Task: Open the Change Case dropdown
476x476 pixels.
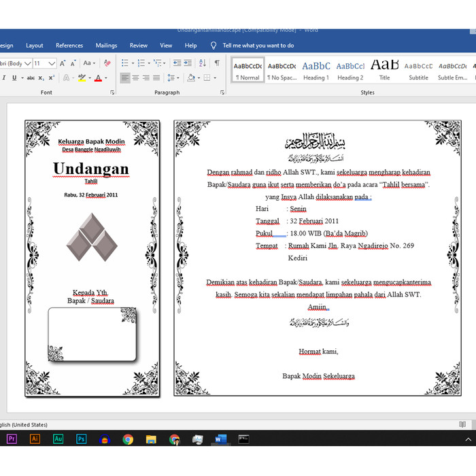Action: coord(89,63)
